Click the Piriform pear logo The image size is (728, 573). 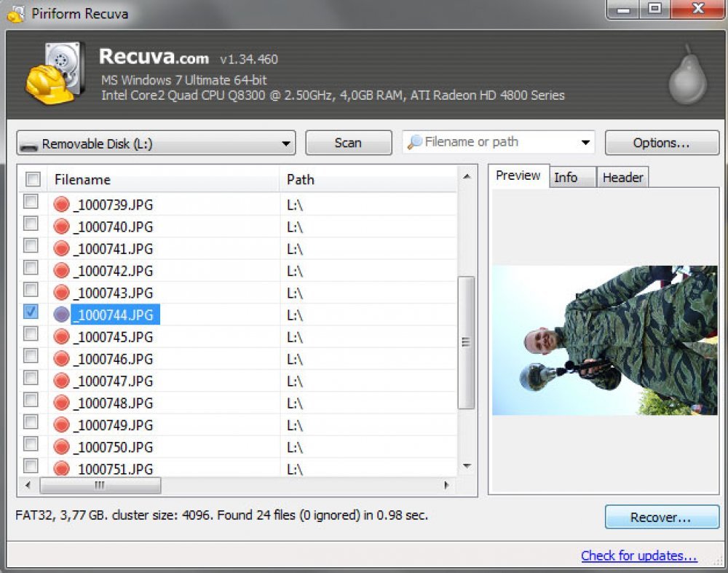[x=688, y=75]
